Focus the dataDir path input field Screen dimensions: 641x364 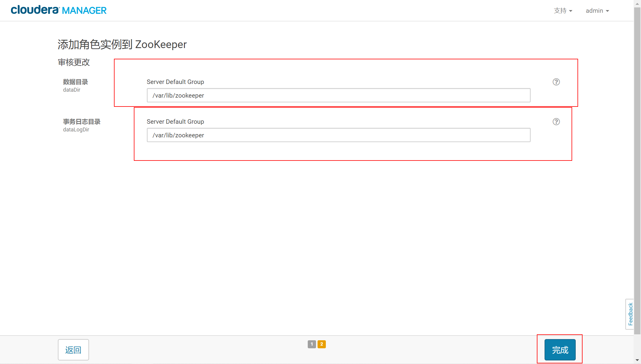tap(338, 95)
